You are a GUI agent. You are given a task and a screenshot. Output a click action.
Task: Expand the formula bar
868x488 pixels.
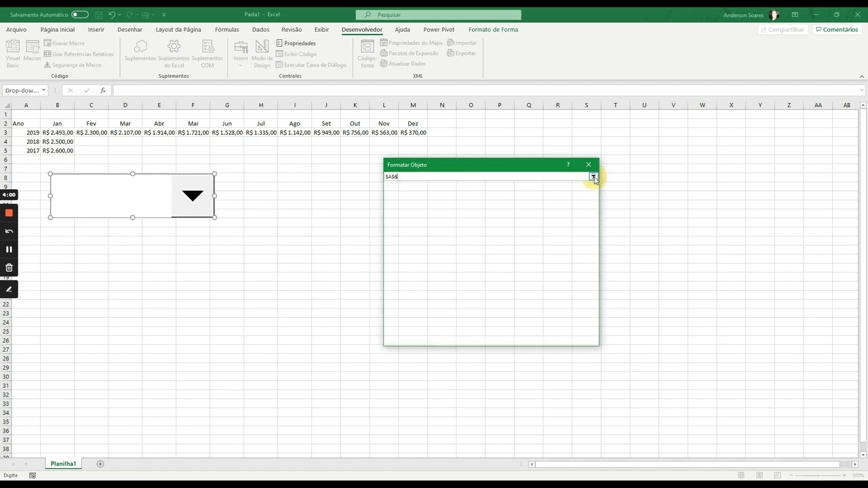point(861,90)
